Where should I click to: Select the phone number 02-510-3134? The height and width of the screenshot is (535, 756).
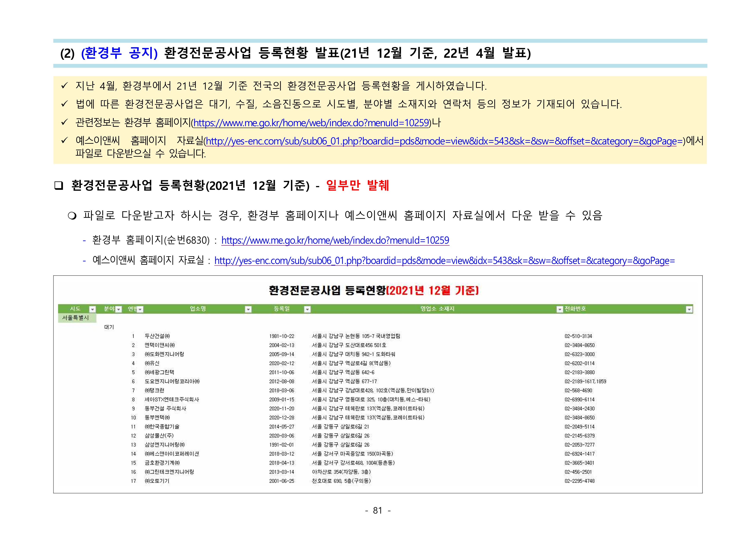click(578, 336)
